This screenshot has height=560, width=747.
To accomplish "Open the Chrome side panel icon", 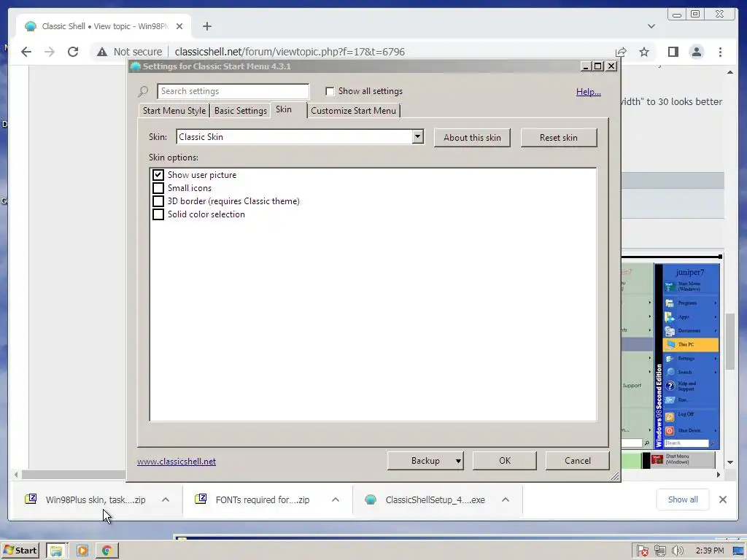I will [673, 52].
